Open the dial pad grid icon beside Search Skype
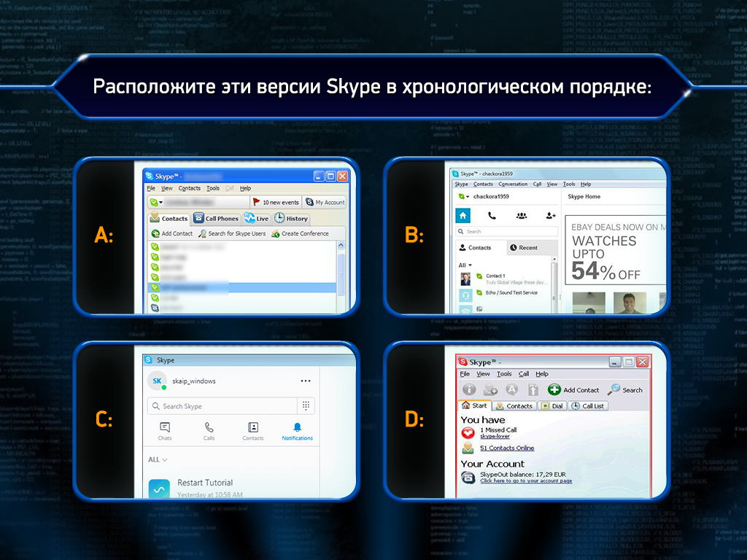Viewport: 747px width, 560px height. coord(306,406)
